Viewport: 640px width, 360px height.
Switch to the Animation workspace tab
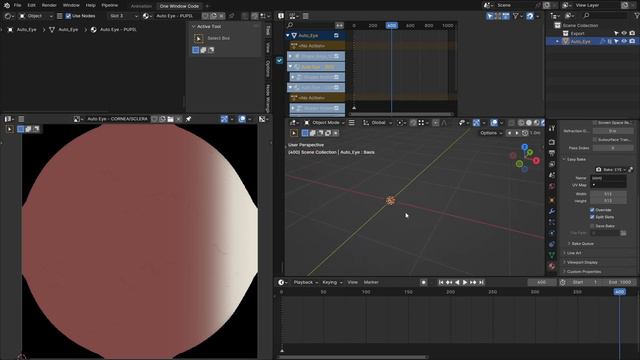pos(141,6)
